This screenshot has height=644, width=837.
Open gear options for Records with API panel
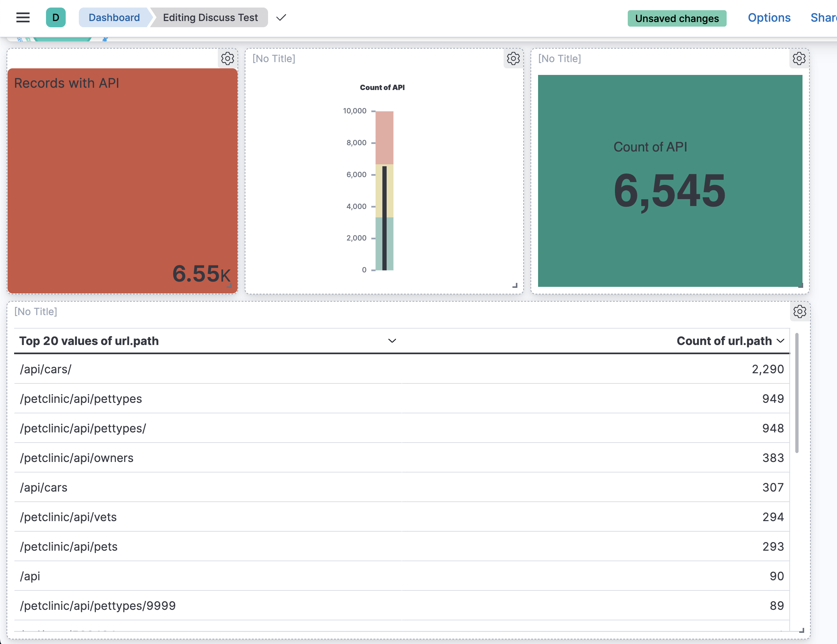pos(227,58)
